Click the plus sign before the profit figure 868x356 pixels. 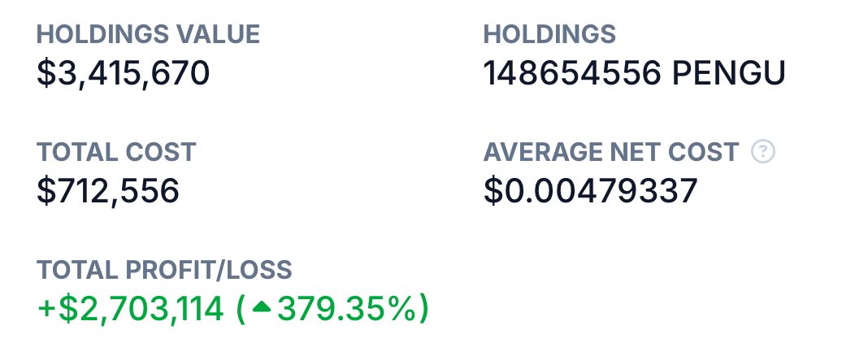(46, 309)
